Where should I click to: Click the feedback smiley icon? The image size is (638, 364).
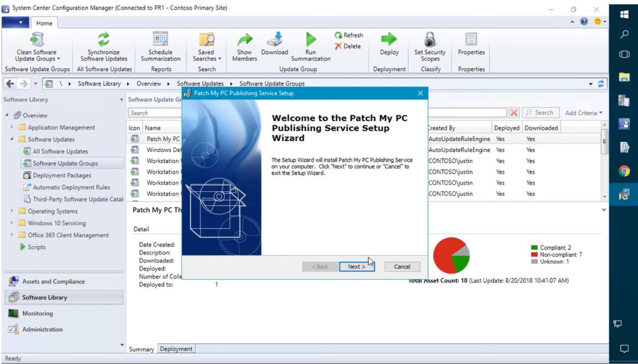(598, 22)
